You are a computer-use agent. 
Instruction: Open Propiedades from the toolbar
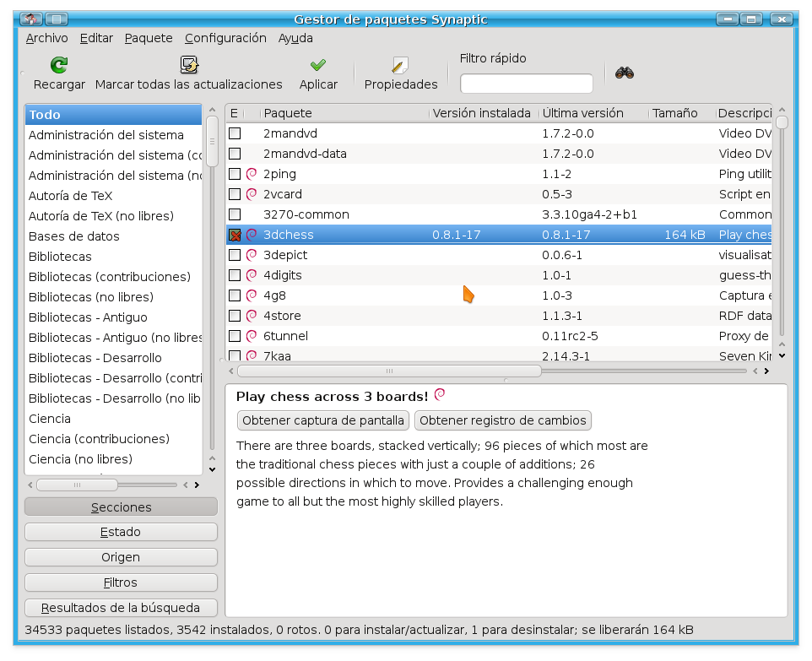point(400,74)
